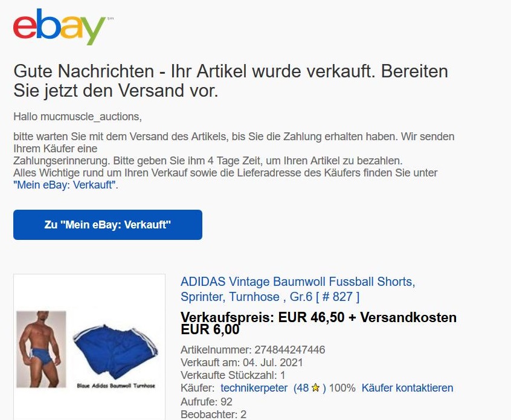The width and height of the screenshot is (511, 420).
Task: Click the model photo in product image
Action: point(41,349)
